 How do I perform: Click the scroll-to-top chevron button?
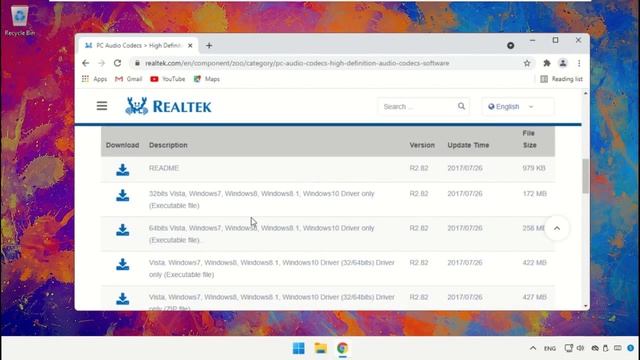point(557,229)
